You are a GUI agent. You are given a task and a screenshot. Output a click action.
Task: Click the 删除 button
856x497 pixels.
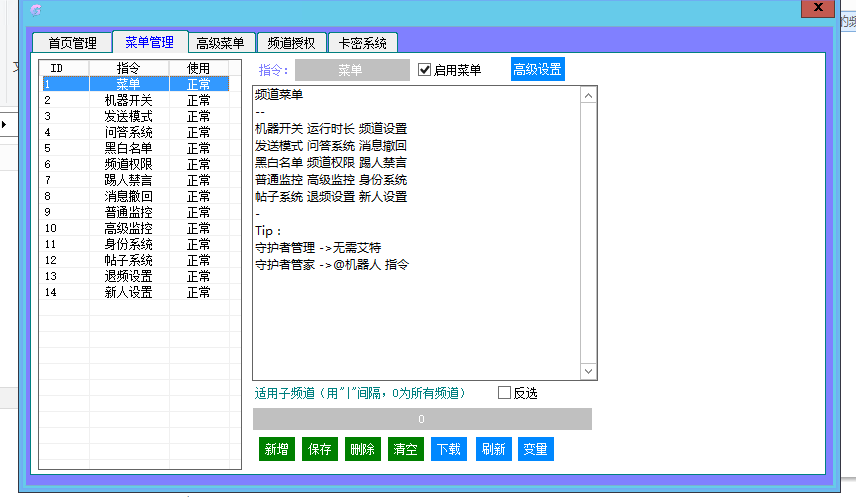362,449
